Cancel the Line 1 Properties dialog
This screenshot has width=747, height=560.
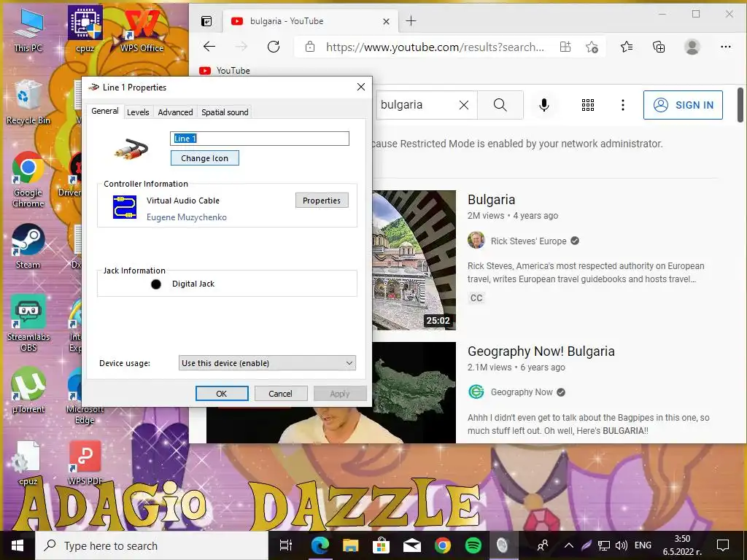click(280, 393)
